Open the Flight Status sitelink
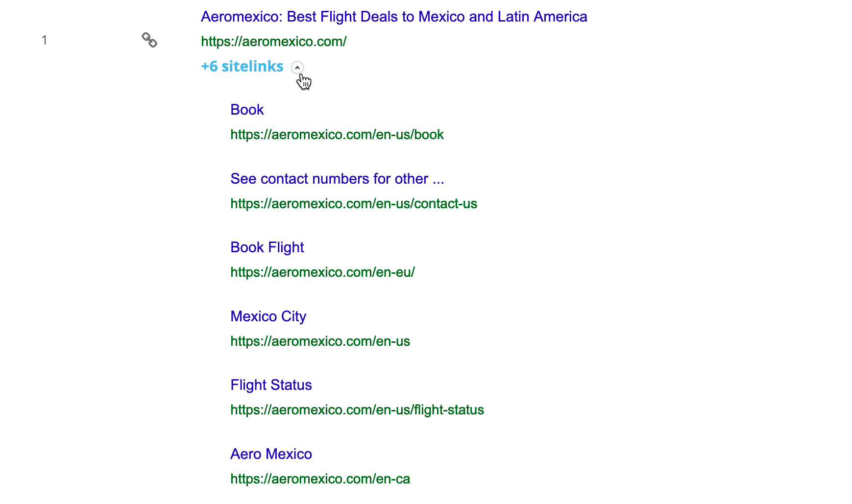This screenshot has height=504, width=852. pos(271,385)
